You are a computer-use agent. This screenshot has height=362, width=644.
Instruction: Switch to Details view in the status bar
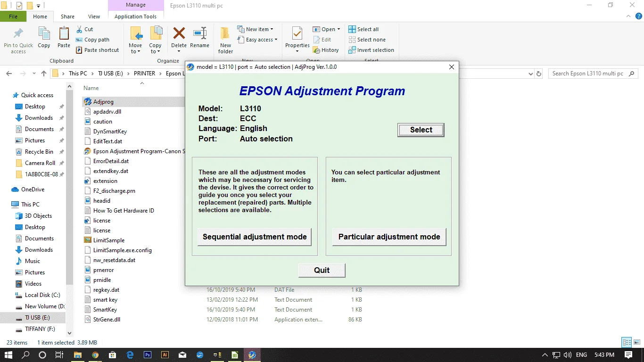627,343
